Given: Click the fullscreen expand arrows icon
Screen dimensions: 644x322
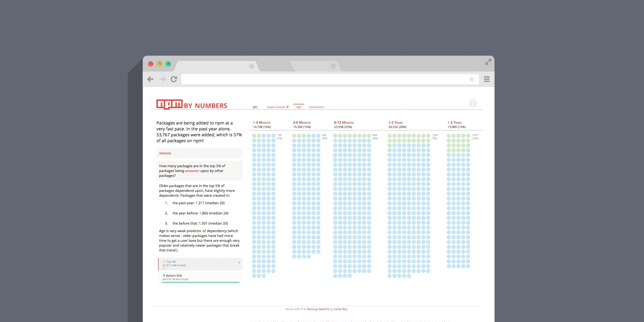Looking at the screenshot, I should [488, 62].
